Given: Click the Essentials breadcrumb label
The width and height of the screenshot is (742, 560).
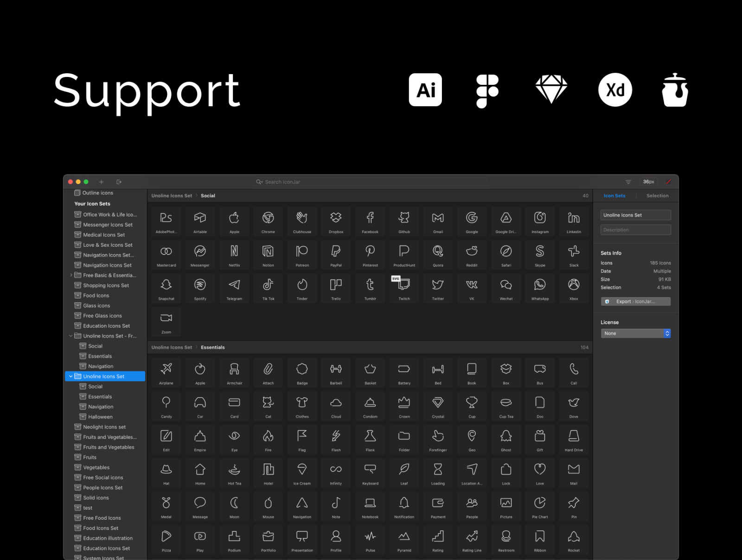Looking at the screenshot, I should coord(213,347).
